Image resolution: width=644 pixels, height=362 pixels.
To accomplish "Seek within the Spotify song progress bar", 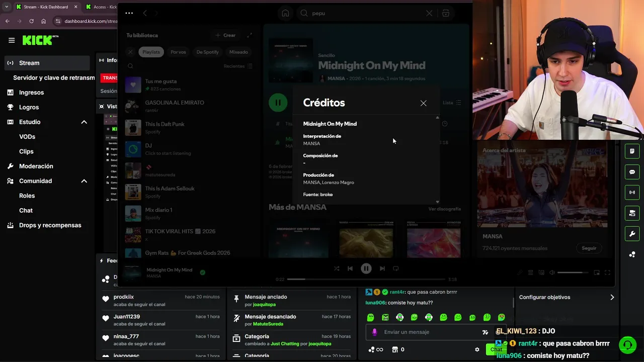I will pos(366,279).
